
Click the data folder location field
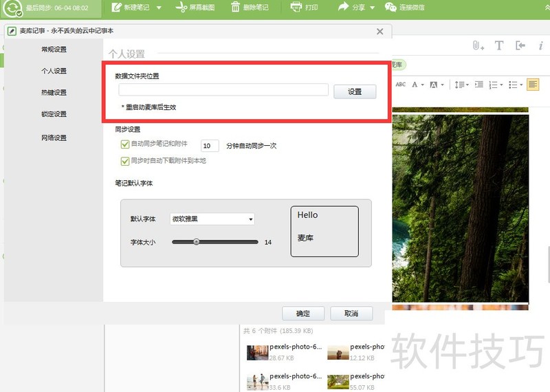tap(223, 90)
